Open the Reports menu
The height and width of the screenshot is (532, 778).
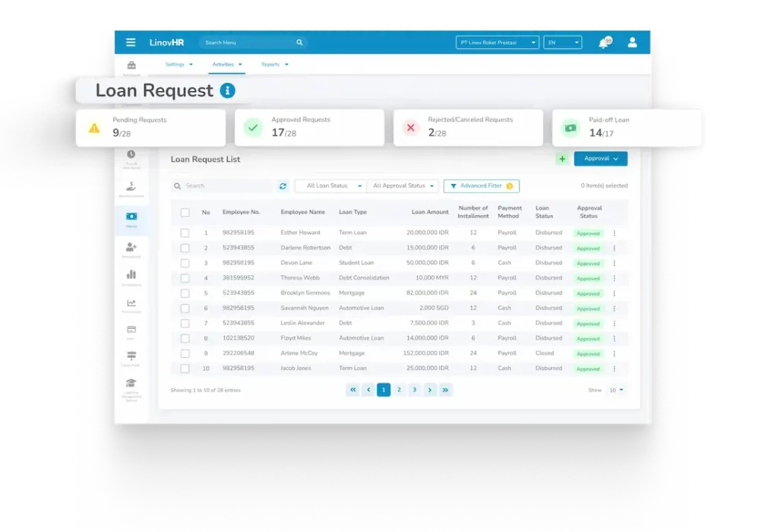(275, 65)
